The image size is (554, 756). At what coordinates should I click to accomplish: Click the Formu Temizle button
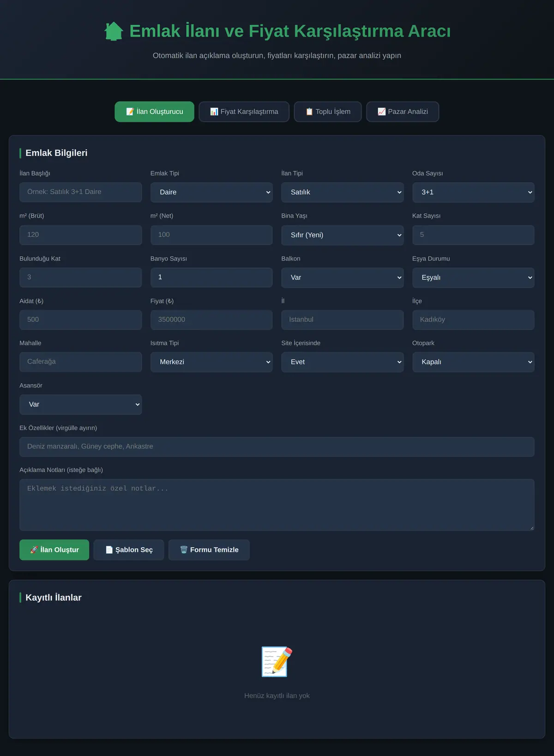tap(209, 550)
